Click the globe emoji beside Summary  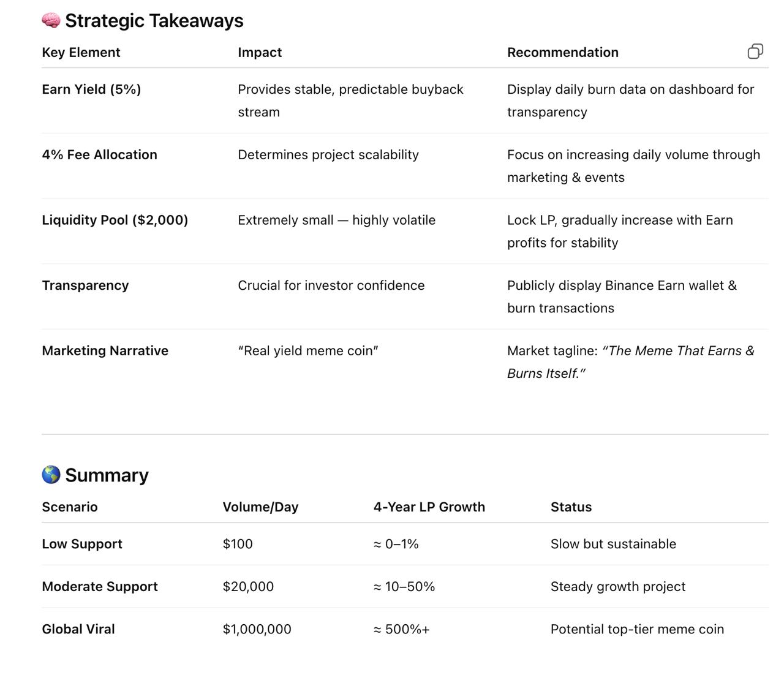click(x=51, y=475)
